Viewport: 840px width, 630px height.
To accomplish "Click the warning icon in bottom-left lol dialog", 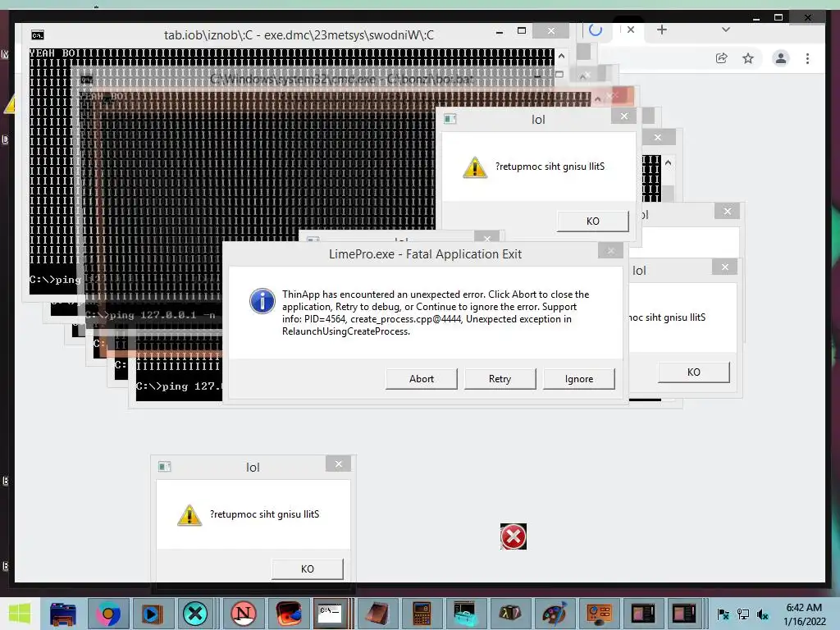I will [x=189, y=515].
